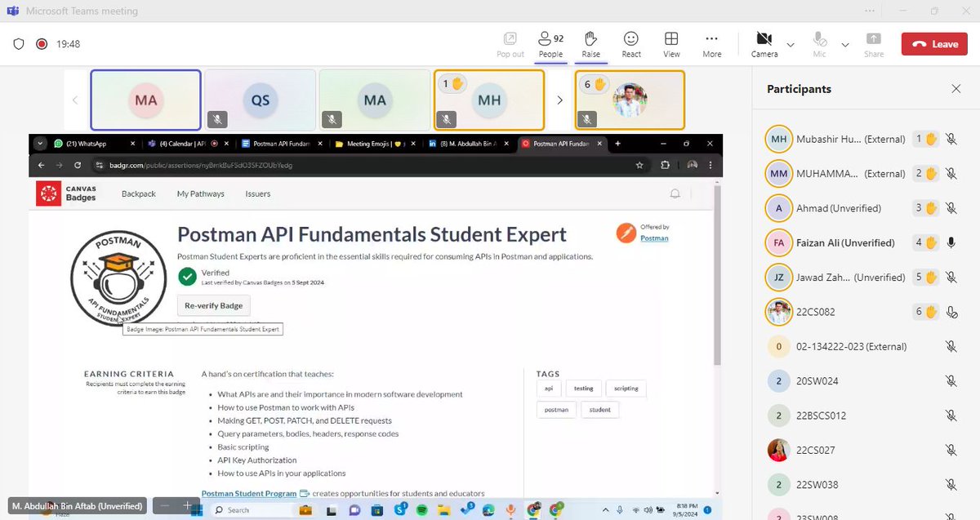Image resolution: width=980 pixels, height=520 pixels.
Task: Open the People panel button
Action: click(550, 44)
